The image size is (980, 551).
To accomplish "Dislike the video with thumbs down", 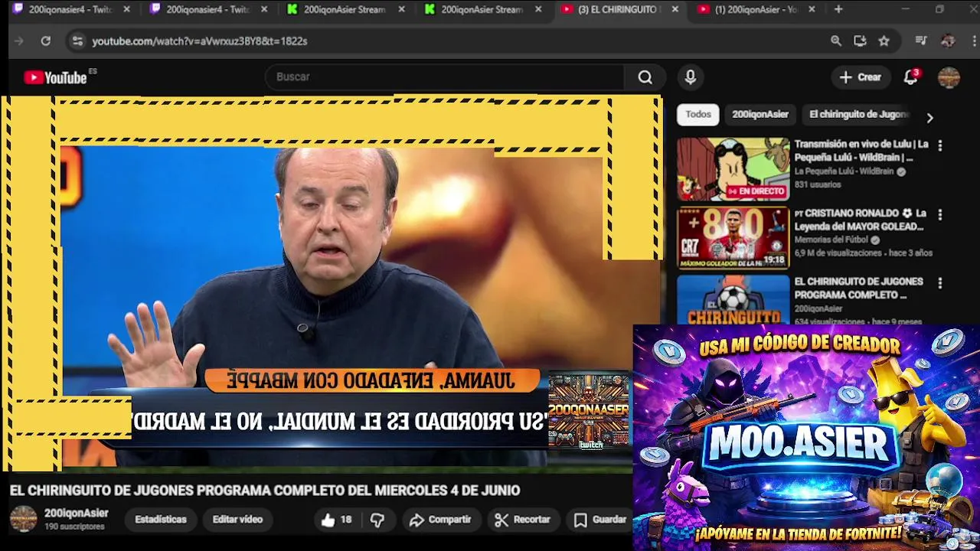I will click(377, 520).
